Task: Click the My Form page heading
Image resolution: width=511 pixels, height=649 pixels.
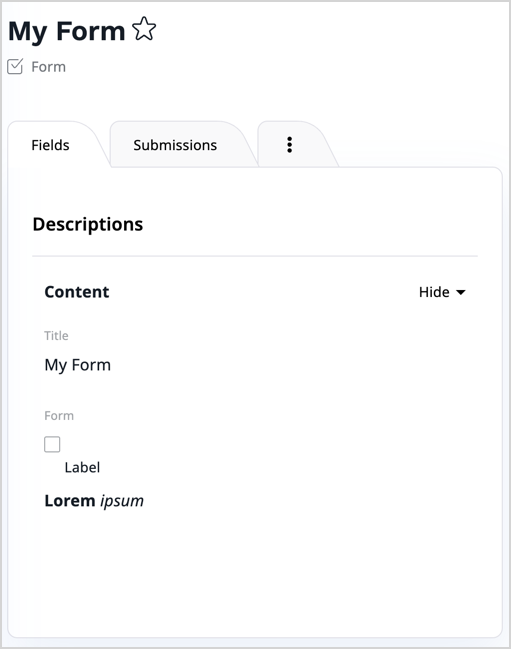Action: click(67, 31)
